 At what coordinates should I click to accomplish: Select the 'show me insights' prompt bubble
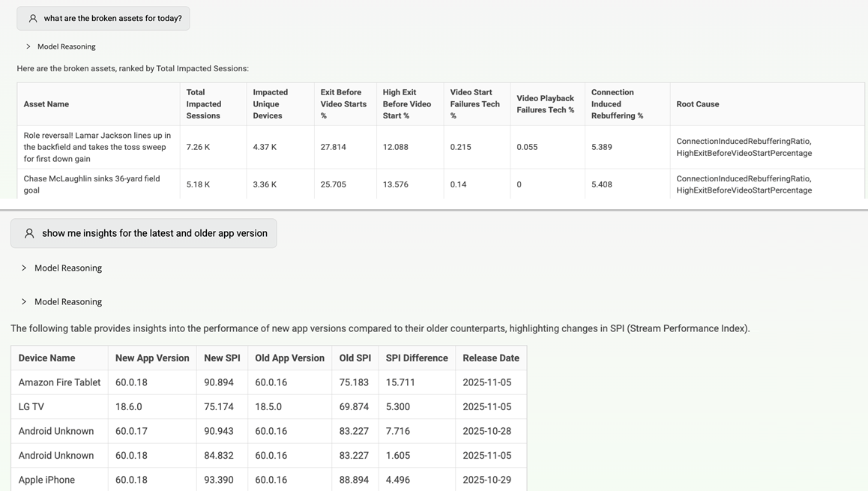pos(143,233)
